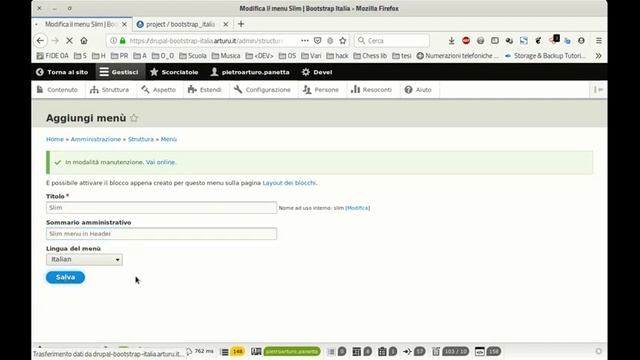Follow the Amministrazione breadcrumb link
The height and width of the screenshot is (360, 640).
coord(96,139)
